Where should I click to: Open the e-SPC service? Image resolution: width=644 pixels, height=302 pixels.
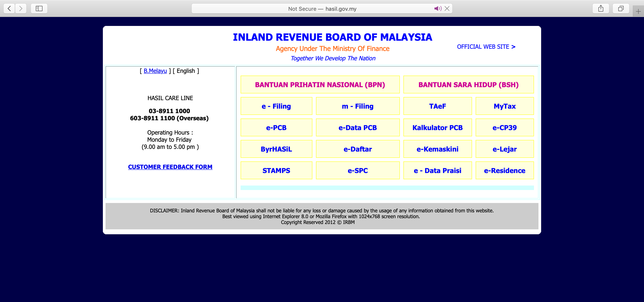(358, 171)
